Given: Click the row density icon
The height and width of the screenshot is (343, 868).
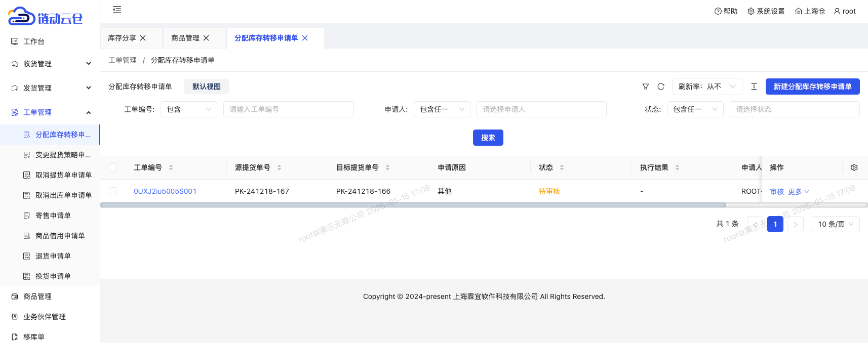Looking at the screenshot, I should [x=754, y=87].
